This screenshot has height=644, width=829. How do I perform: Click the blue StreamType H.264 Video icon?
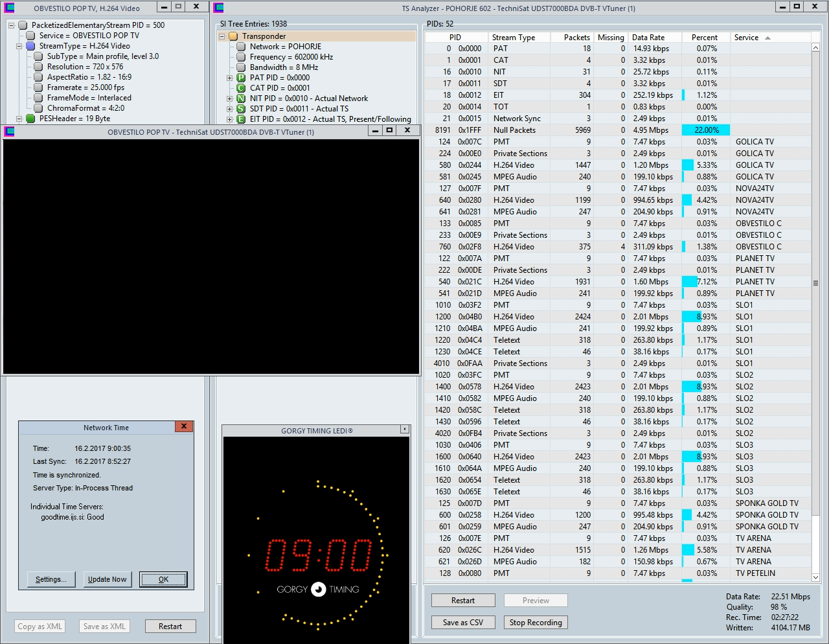pos(30,46)
